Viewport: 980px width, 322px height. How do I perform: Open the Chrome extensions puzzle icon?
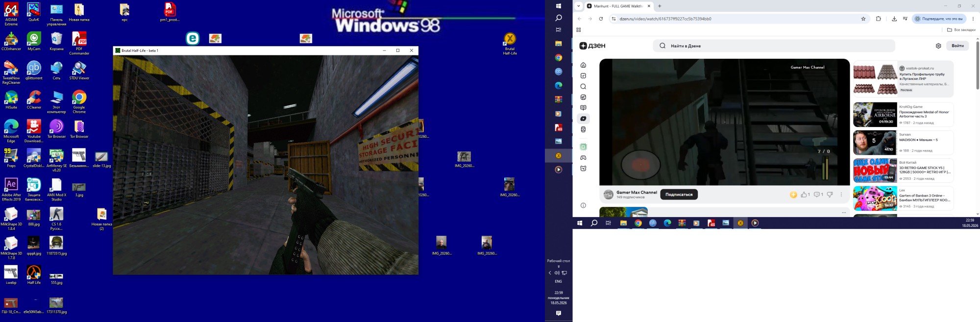coord(878,19)
